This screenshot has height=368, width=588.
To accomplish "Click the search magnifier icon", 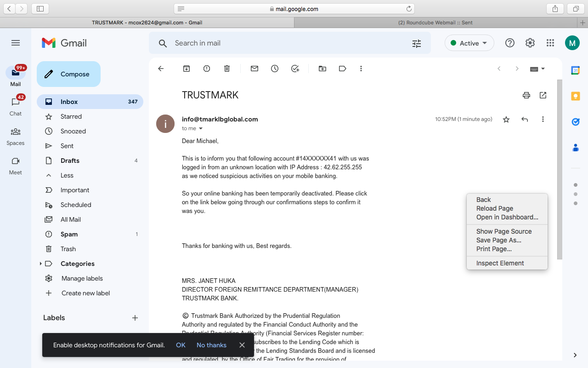I will pos(163,43).
